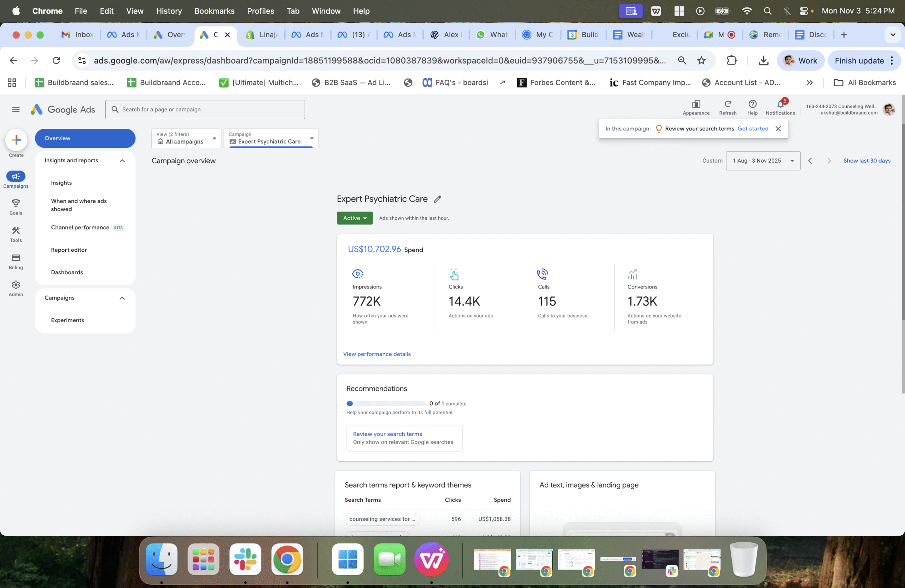This screenshot has height=588, width=905.
Task: Collapse the Campaigns sidebar section
Action: click(122, 298)
